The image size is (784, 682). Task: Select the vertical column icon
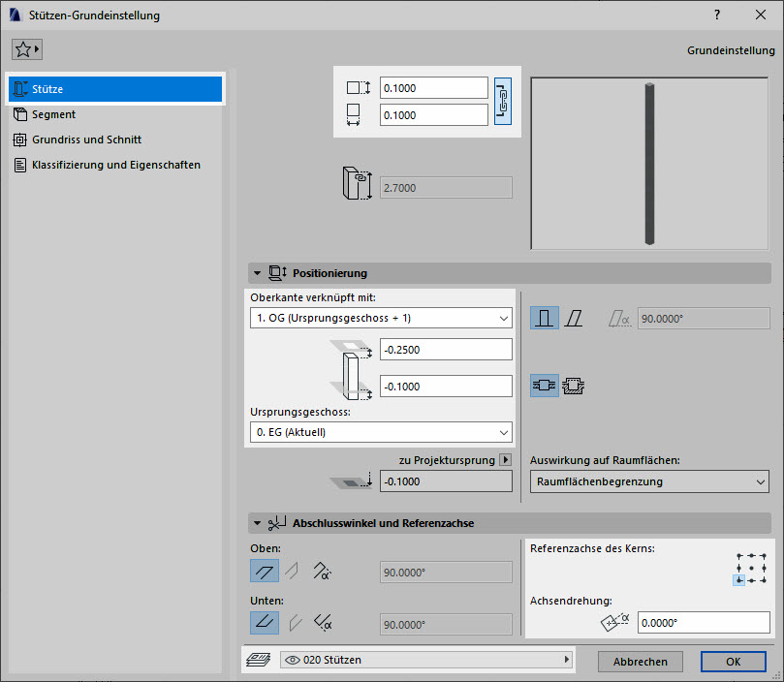pyautogui.click(x=544, y=318)
